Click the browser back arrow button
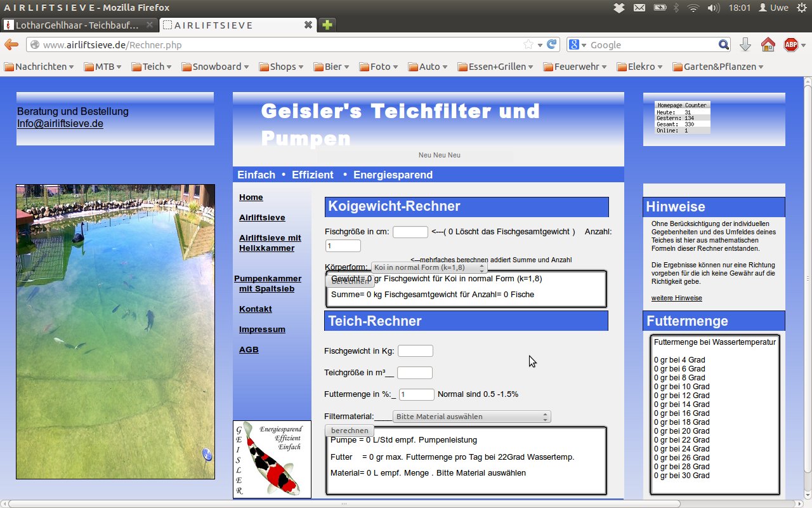 tap(11, 44)
